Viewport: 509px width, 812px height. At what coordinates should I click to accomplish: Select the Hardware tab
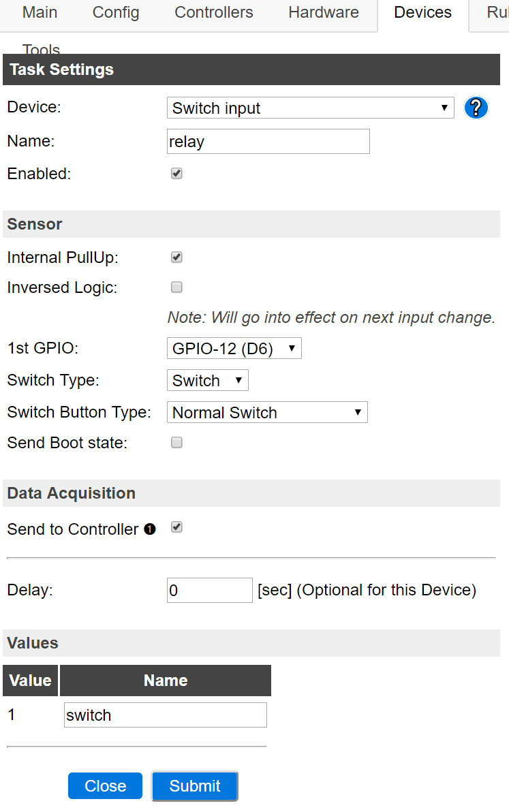pos(324,12)
